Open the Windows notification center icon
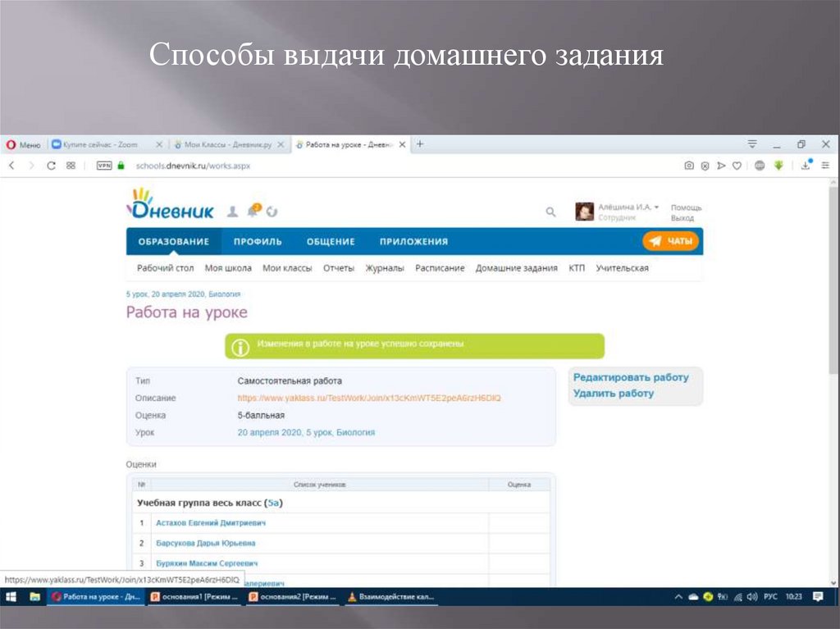This screenshot has height=629, width=840. point(818,597)
